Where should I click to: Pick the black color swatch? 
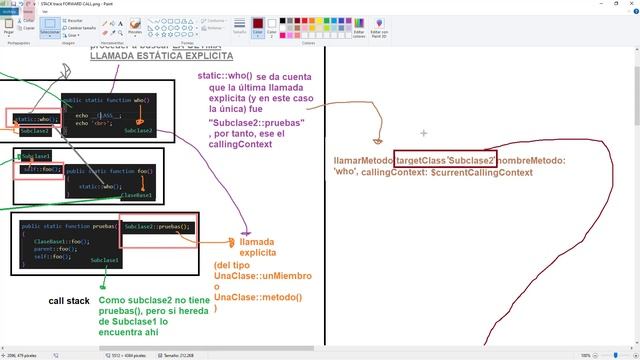click(x=282, y=21)
